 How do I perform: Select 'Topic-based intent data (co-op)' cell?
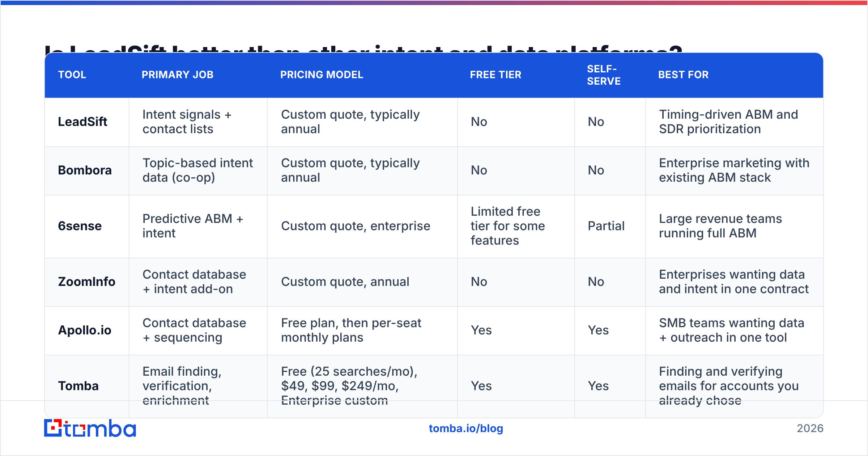coord(198,170)
